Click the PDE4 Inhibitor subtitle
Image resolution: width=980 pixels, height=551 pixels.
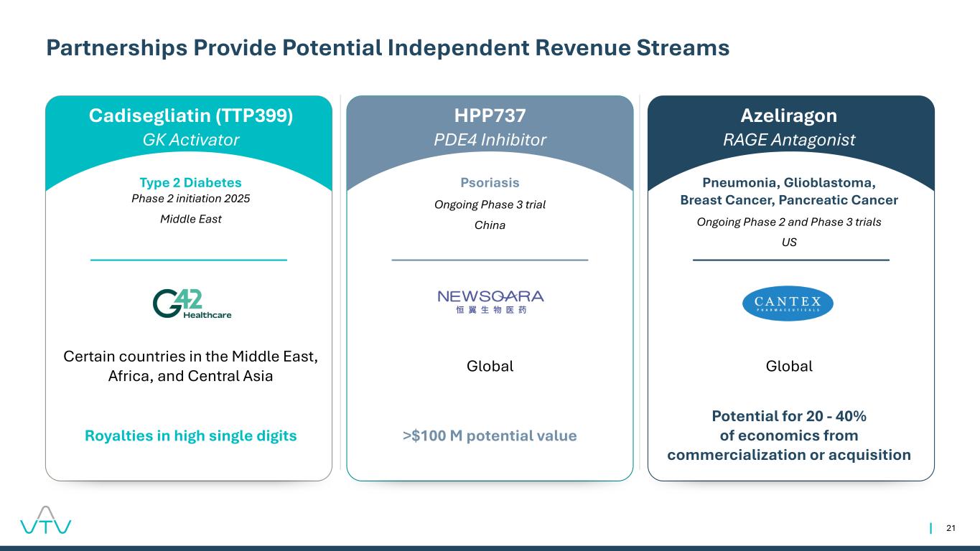(x=490, y=140)
